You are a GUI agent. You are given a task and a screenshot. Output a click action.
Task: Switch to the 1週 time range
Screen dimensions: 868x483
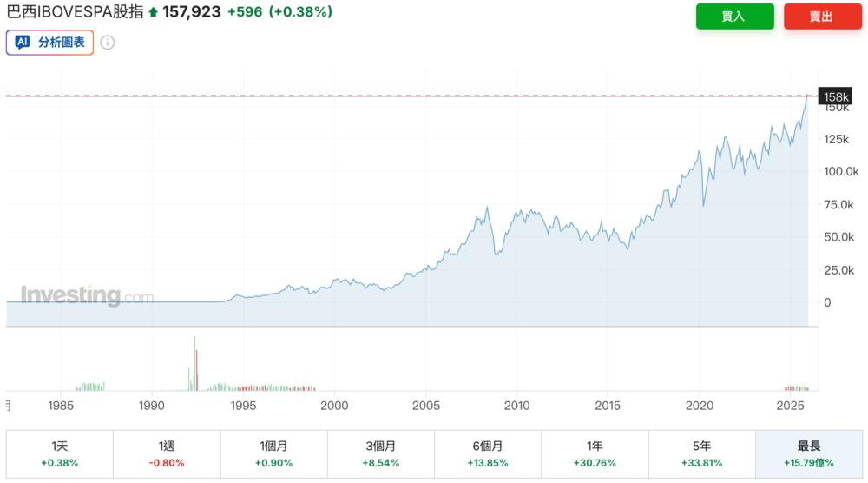(x=166, y=453)
